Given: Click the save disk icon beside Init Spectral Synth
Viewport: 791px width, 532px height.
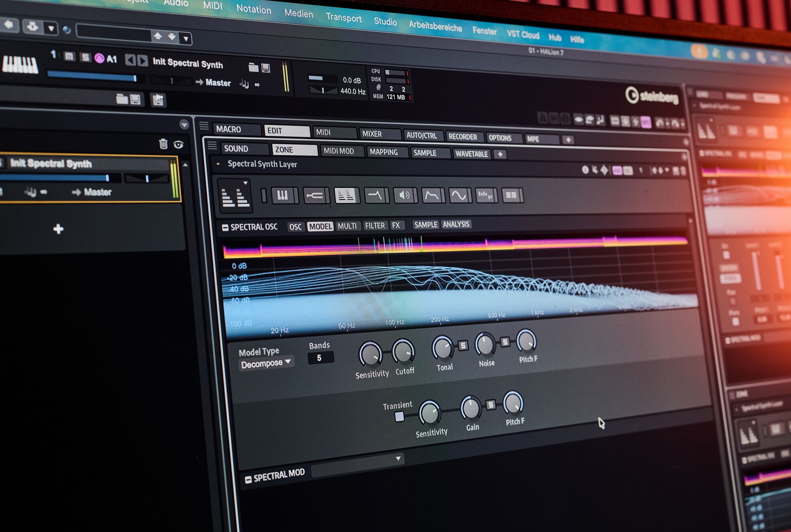Looking at the screenshot, I should pos(266,68).
